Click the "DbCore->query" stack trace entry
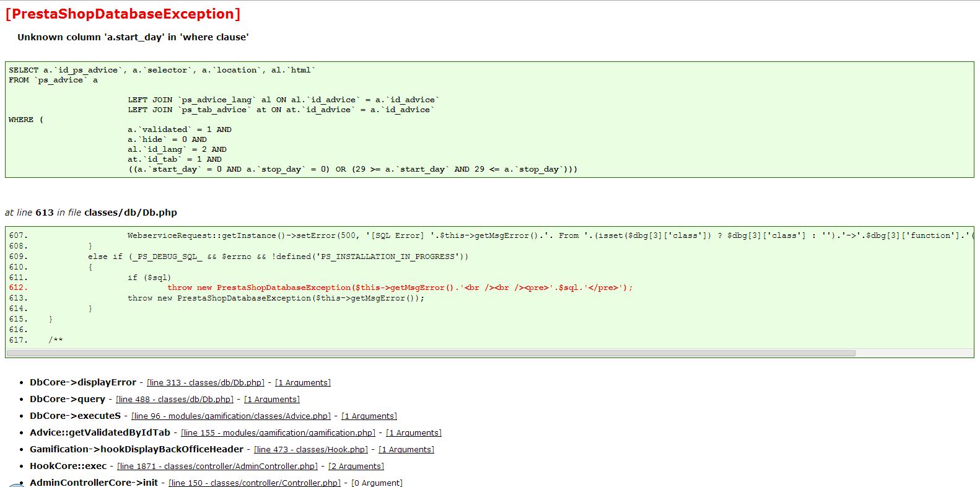Screen dimensions: 980x487 tap(68, 399)
